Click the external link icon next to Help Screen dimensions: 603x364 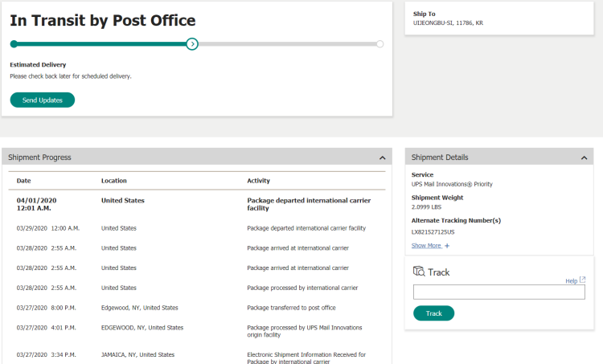[x=582, y=280]
